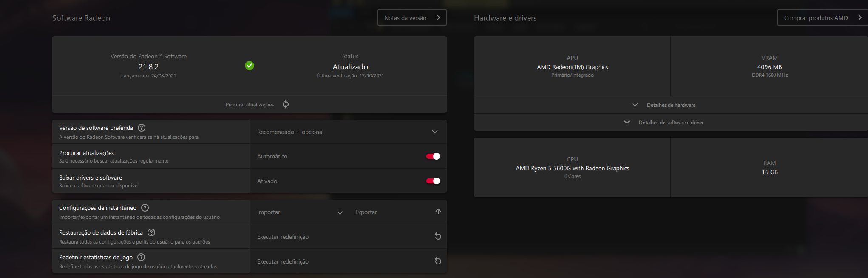Click the Atualizado status text
This screenshot has width=868, height=278.
350,67
